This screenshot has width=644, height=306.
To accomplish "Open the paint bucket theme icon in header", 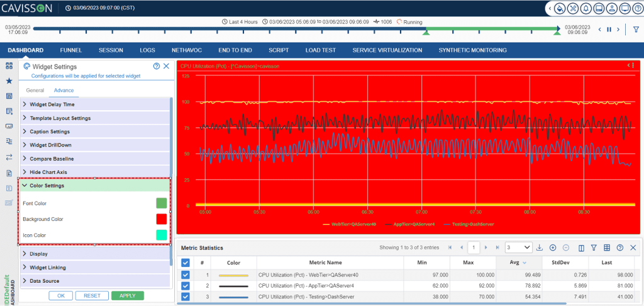I will click(559, 8).
